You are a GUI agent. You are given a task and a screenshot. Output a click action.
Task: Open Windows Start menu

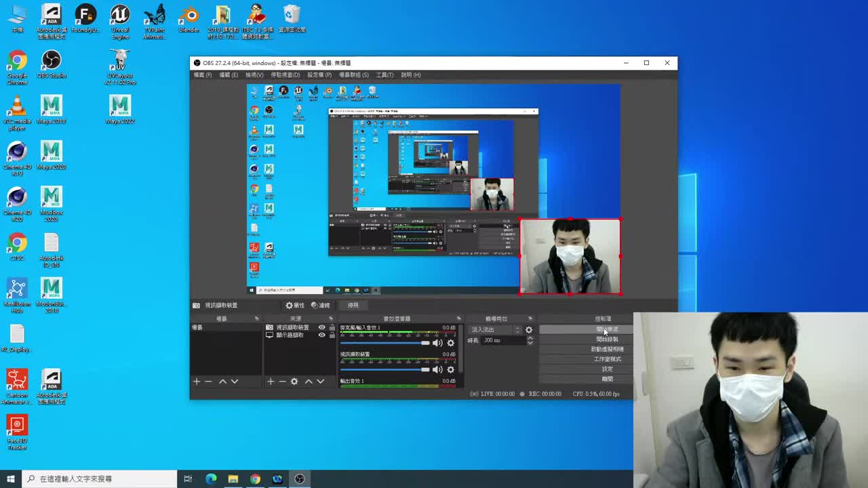click(x=11, y=479)
